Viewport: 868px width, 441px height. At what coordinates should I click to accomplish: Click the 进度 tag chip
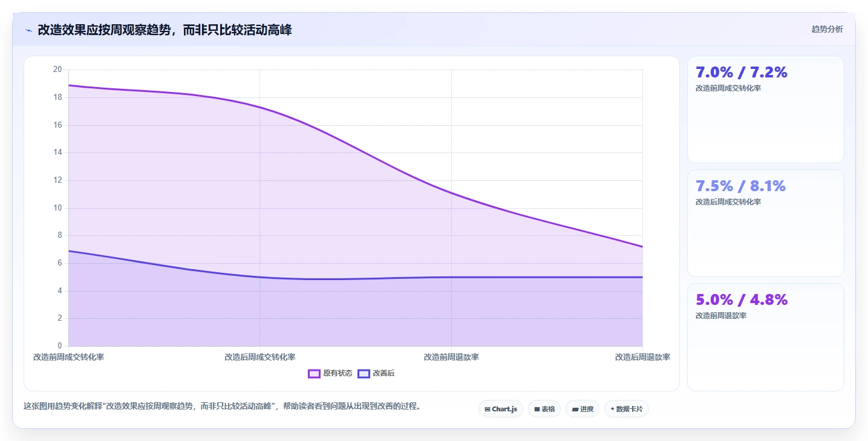[582, 409]
